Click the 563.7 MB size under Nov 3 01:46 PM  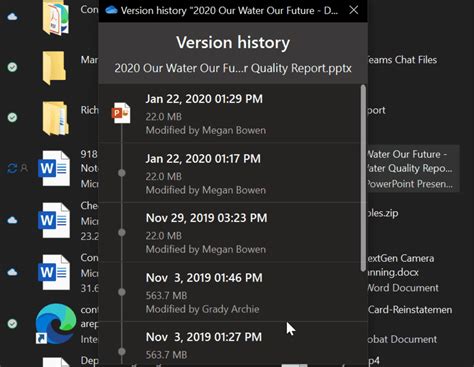pos(166,296)
